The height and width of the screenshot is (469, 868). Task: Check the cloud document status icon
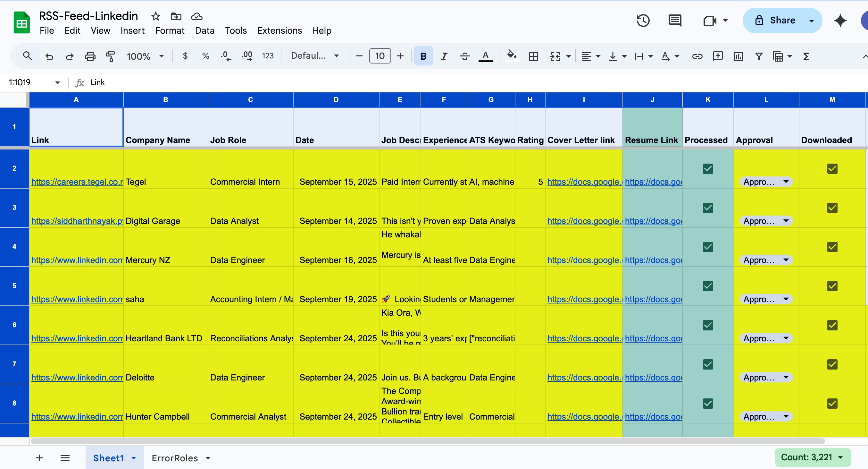197,16
